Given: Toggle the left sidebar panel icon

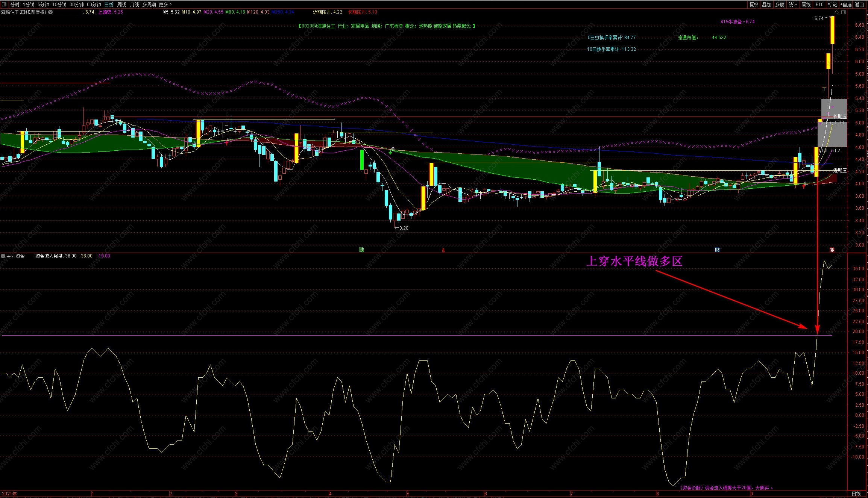Looking at the screenshot, I should point(4,5).
